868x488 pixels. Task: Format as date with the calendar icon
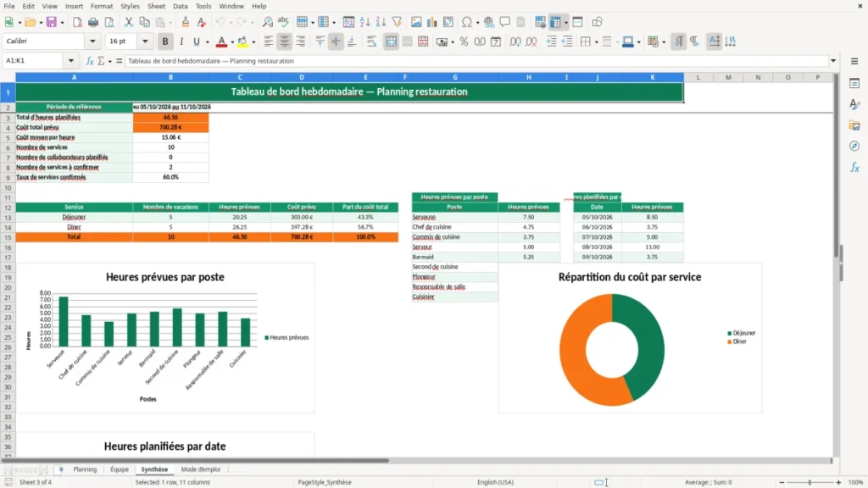[496, 42]
